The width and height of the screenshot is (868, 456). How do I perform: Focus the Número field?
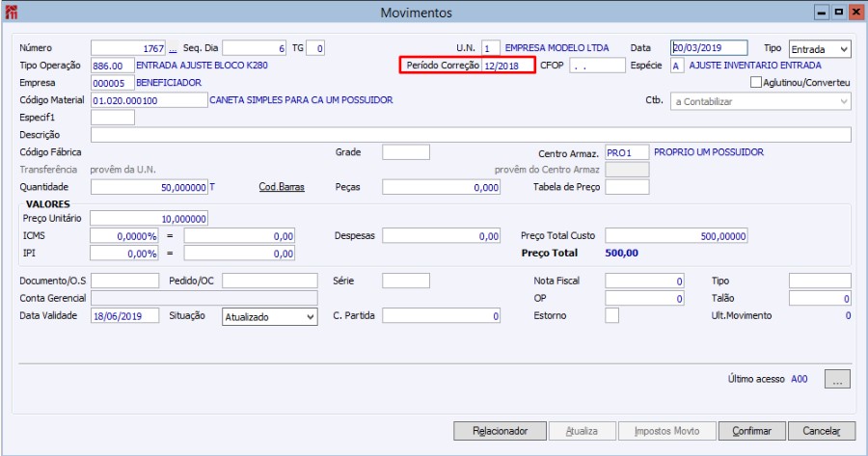pyautogui.click(x=128, y=48)
